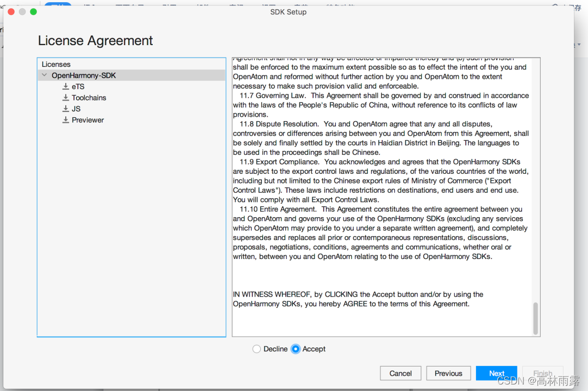The width and height of the screenshot is (588, 391).
Task: Collapse the OpenHarmony-SDK tree node
Action: pos(45,75)
